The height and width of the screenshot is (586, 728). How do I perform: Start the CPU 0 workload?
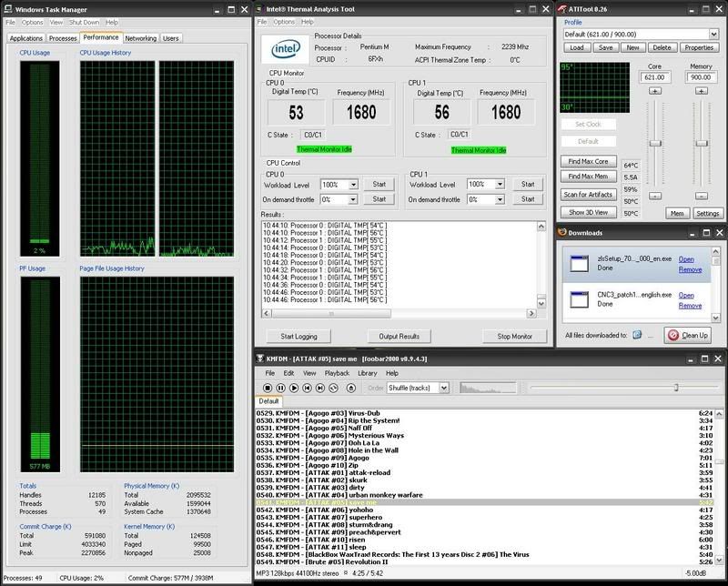(379, 185)
